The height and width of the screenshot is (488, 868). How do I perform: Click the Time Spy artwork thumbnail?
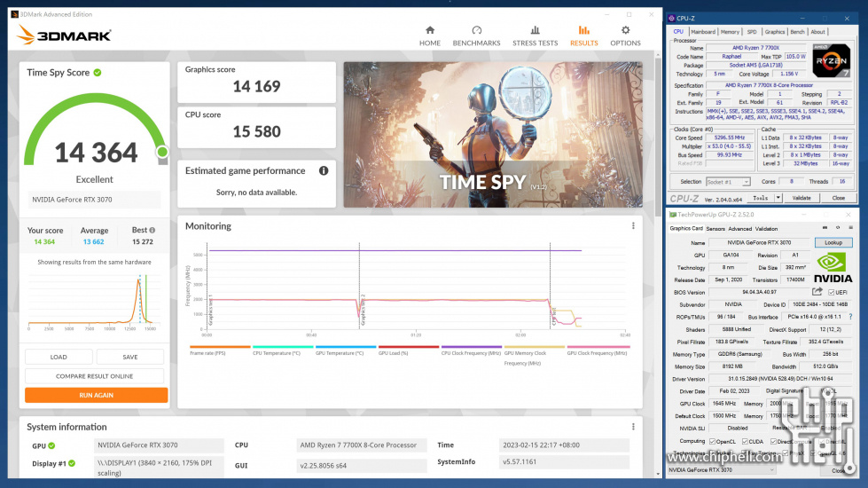[493, 135]
